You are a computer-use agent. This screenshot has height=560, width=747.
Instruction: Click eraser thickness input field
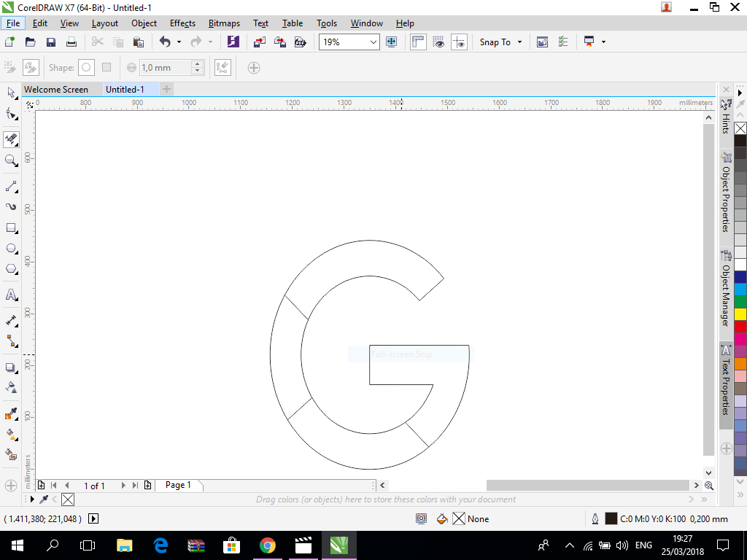pyautogui.click(x=166, y=68)
